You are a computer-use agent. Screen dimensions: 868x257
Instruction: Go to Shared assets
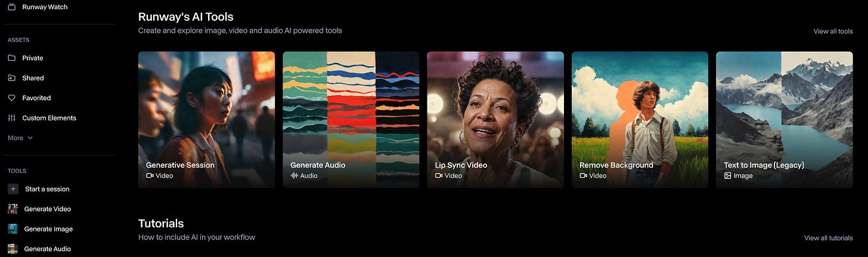coord(33,78)
